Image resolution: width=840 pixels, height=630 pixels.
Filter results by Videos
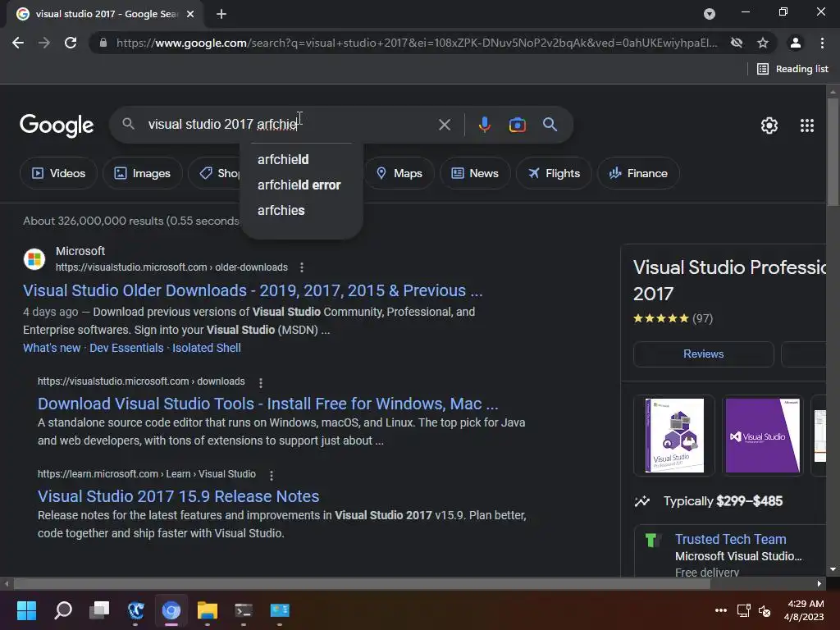pyautogui.click(x=58, y=173)
